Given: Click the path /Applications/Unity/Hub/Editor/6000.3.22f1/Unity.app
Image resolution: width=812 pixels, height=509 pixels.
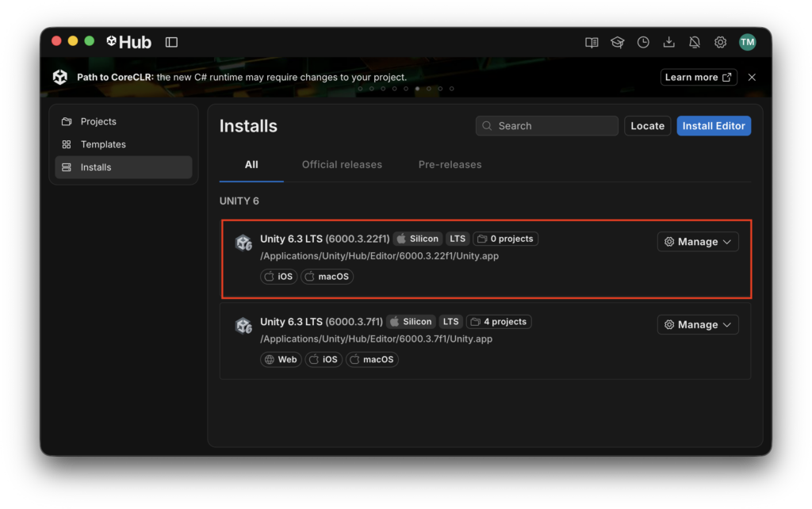Looking at the screenshot, I should click(380, 256).
